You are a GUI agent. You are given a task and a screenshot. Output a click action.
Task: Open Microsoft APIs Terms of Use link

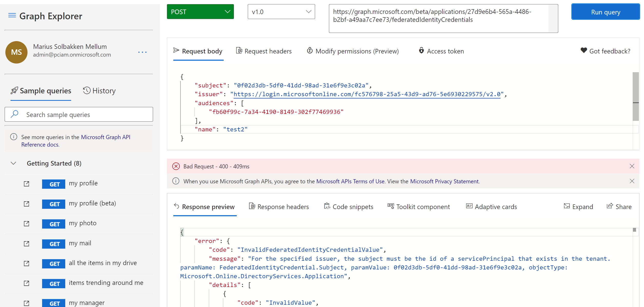(x=350, y=182)
